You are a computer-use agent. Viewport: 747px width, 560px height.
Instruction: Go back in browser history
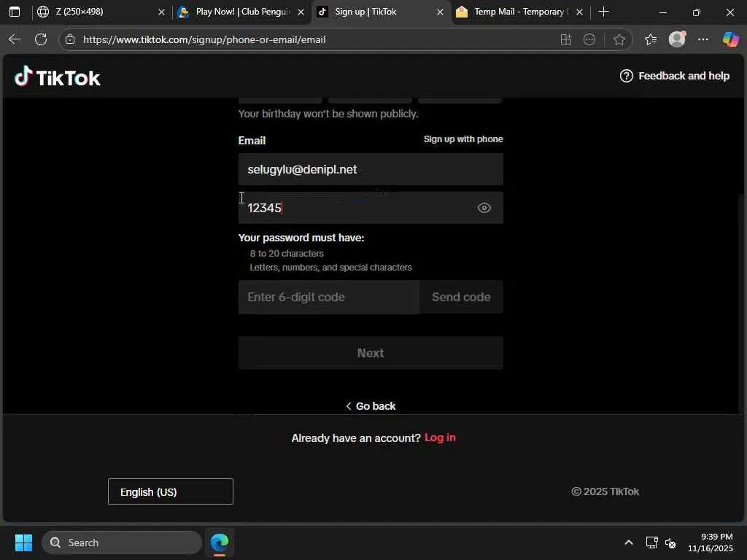[x=15, y=39]
